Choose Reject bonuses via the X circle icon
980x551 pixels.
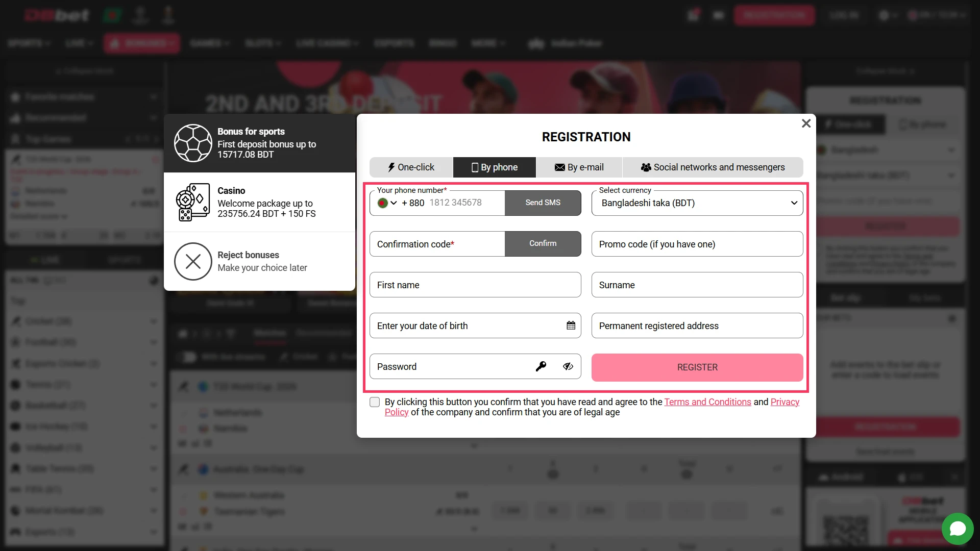pyautogui.click(x=192, y=261)
